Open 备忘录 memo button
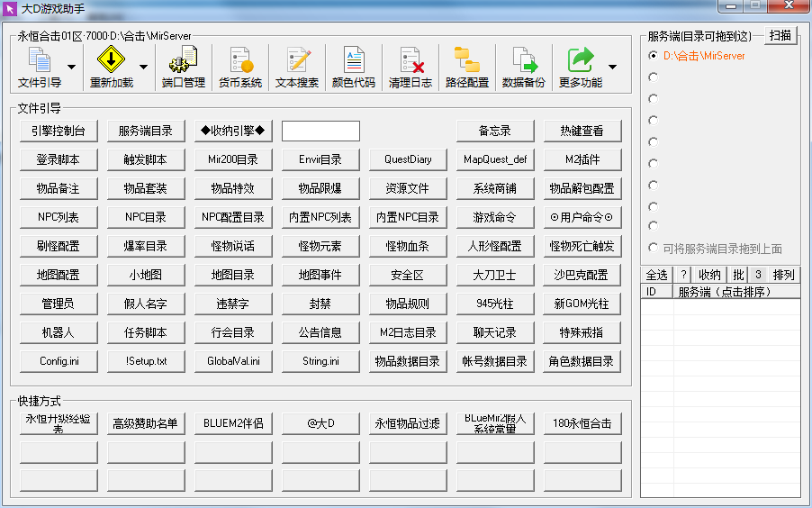This screenshot has height=508, width=812. (x=495, y=131)
